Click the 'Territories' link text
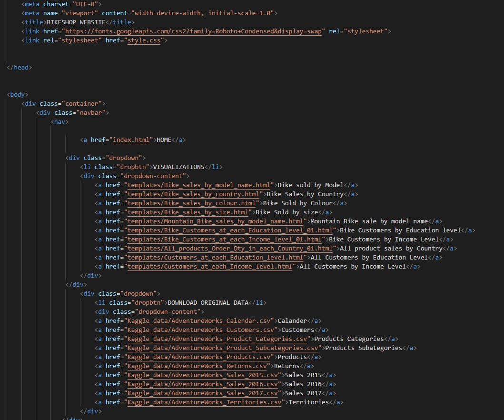Screen dimensions: 504x420 [308, 402]
